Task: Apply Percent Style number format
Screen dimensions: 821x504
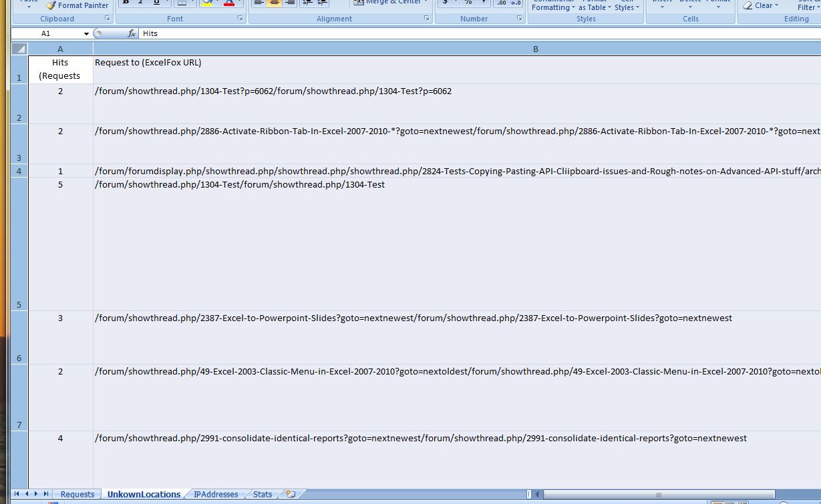Action: tap(468, 3)
